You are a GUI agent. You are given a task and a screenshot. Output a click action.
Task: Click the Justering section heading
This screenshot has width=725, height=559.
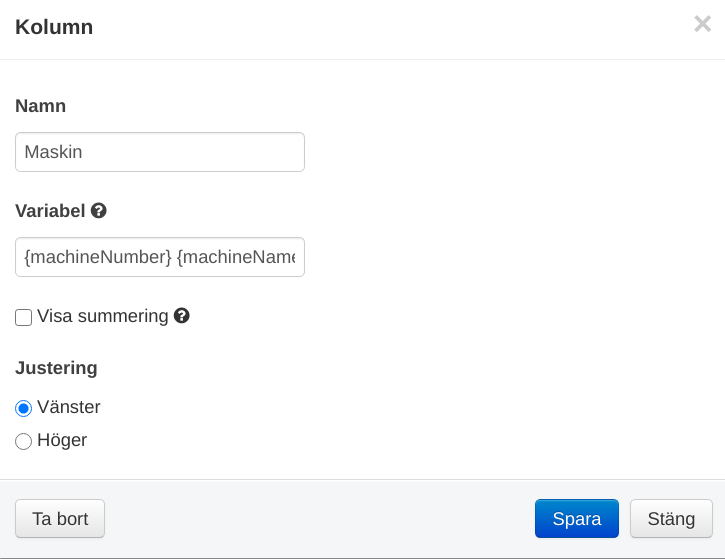pyautogui.click(x=56, y=368)
